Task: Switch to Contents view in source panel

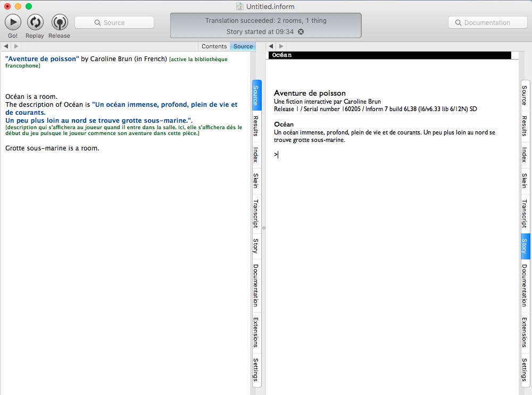Action: pyautogui.click(x=214, y=47)
